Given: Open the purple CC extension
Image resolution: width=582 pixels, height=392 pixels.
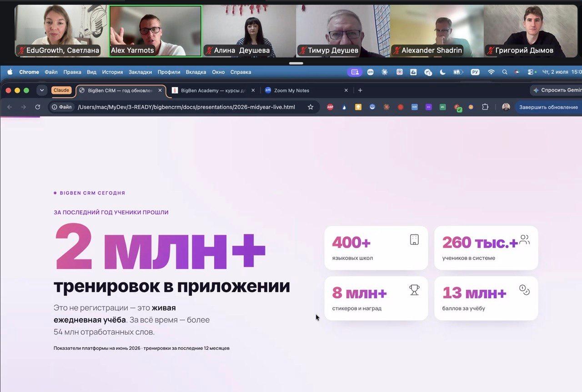Looking at the screenshot, I should [x=428, y=107].
